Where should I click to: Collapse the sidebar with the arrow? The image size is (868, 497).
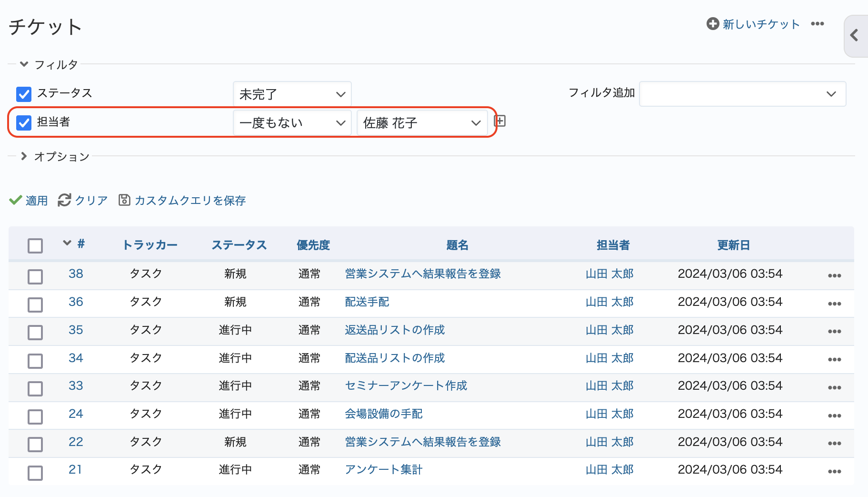tap(854, 35)
